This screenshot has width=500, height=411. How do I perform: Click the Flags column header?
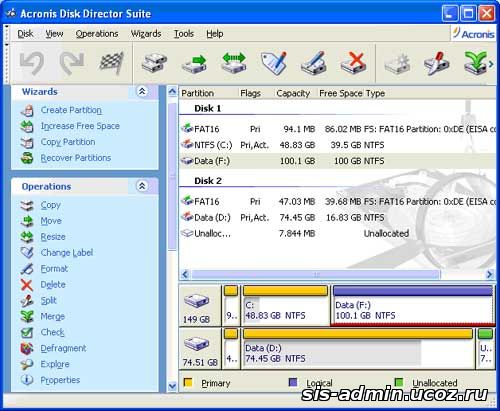click(250, 93)
